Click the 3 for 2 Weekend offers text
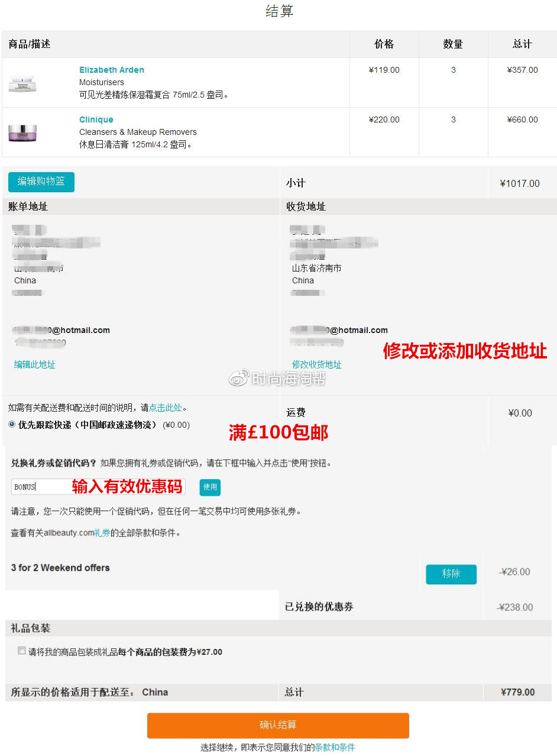This screenshot has height=756, width=557. tap(60, 568)
